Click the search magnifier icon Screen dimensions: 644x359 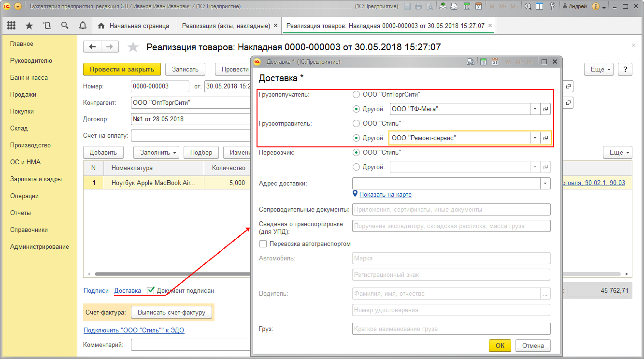point(65,26)
